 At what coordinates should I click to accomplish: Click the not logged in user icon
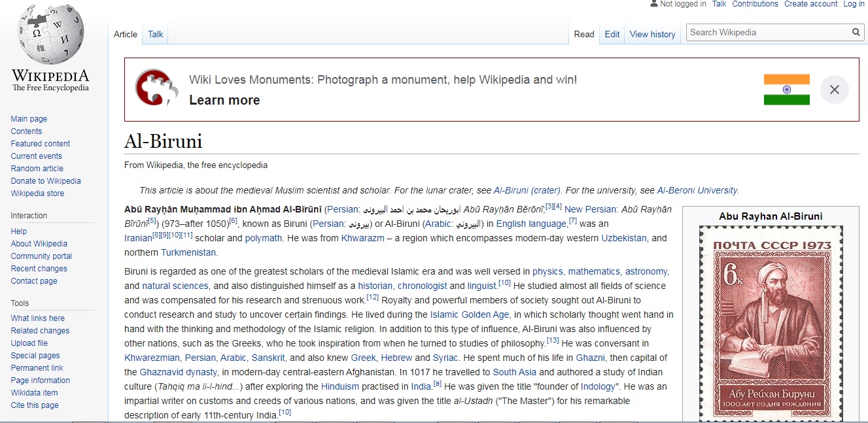(x=653, y=4)
